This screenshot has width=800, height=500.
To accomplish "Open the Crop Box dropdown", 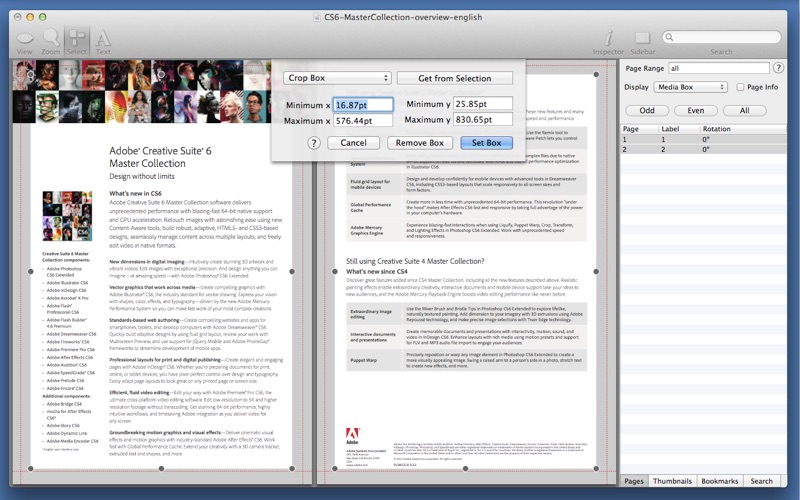I will (337, 78).
